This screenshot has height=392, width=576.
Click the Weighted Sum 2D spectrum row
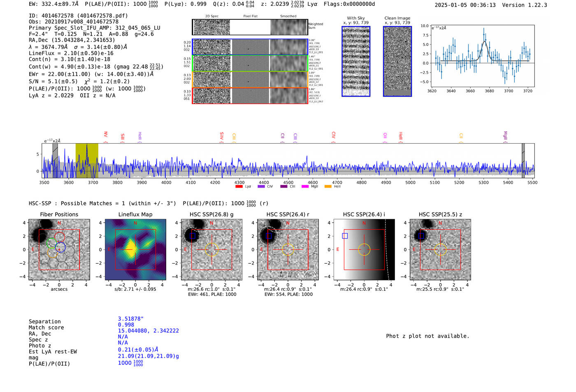250,27
